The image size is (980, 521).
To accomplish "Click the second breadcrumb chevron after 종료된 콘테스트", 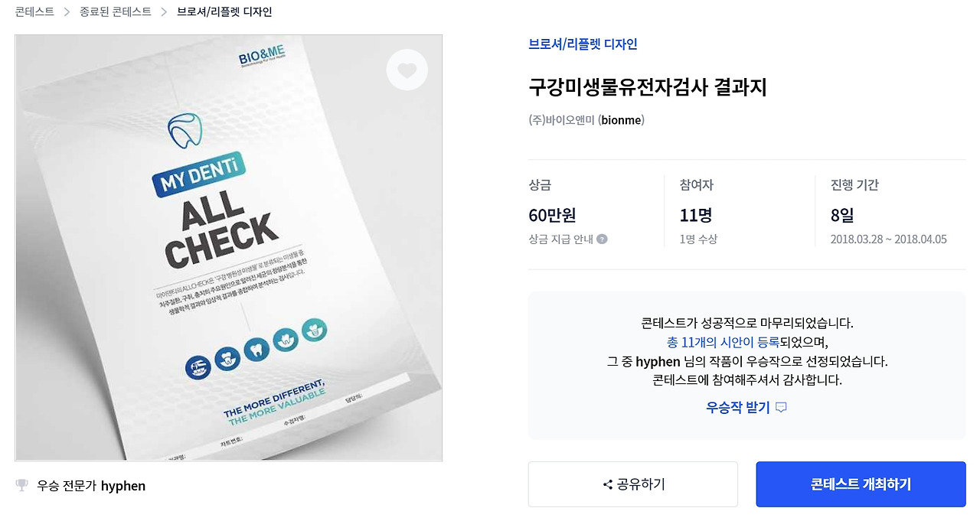I will click(x=164, y=12).
